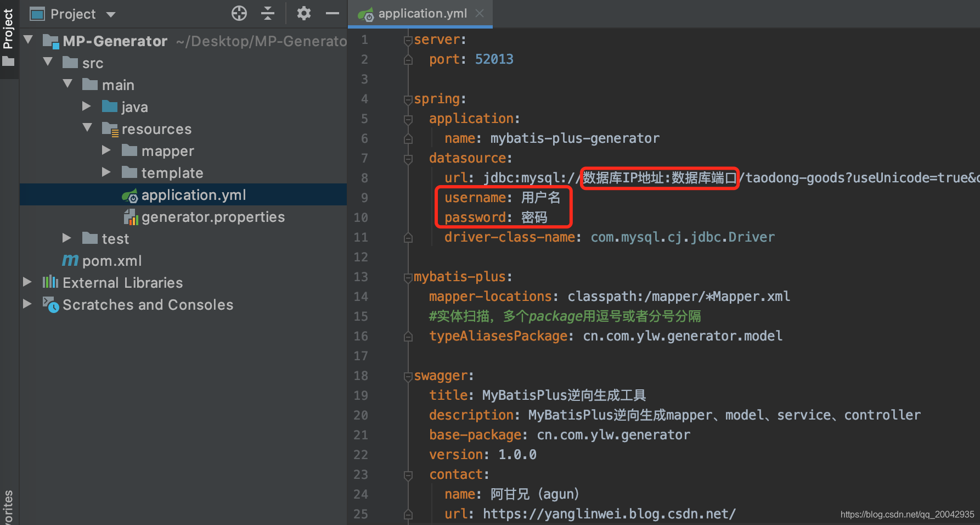Click mybatis-plus-generator name value
This screenshot has height=525, width=980.
(575, 138)
